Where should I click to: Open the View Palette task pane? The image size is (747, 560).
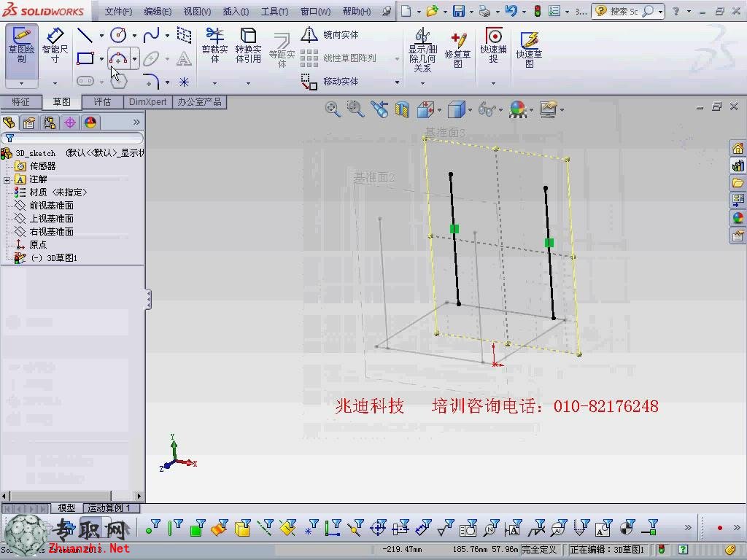pos(738,200)
